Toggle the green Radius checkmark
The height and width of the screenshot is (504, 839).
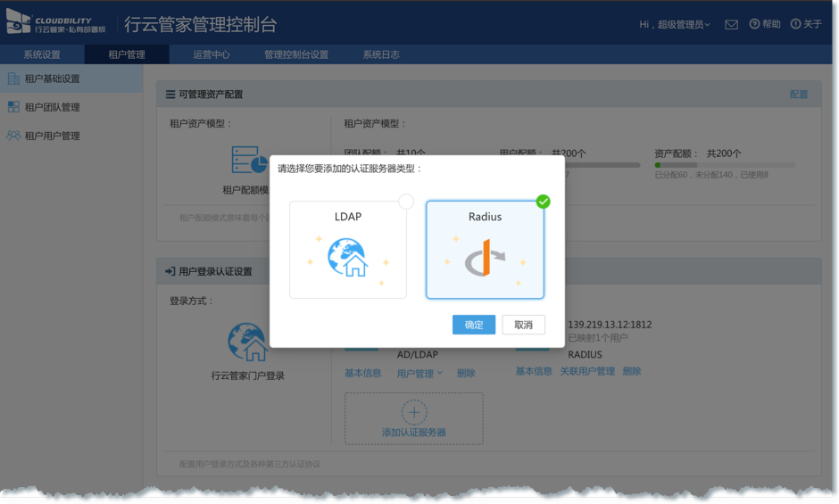(543, 202)
